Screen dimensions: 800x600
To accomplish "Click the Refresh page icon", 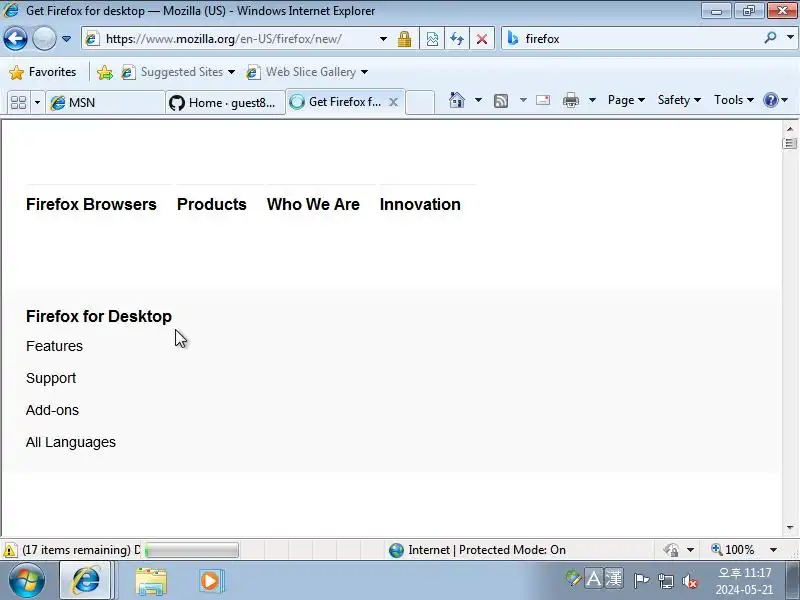I will coord(457,39).
